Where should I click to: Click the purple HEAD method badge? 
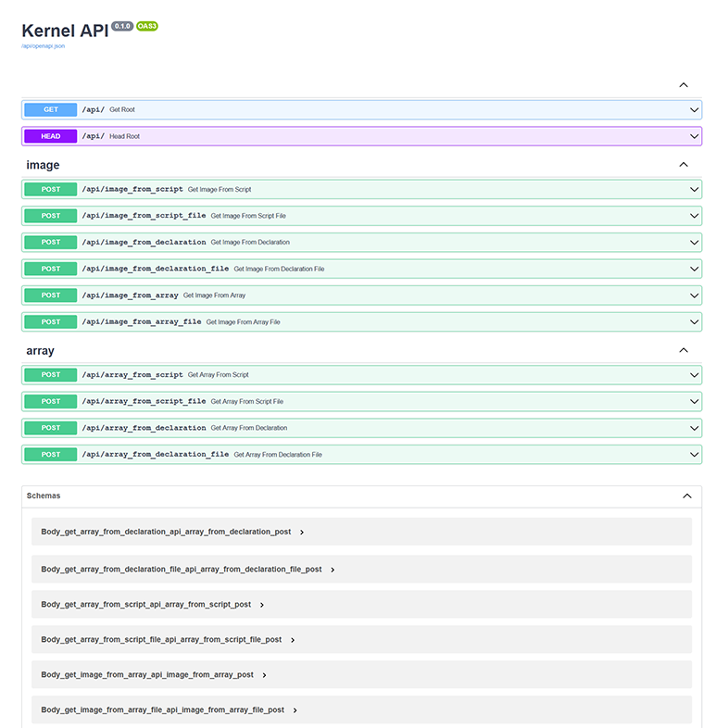coord(51,136)
